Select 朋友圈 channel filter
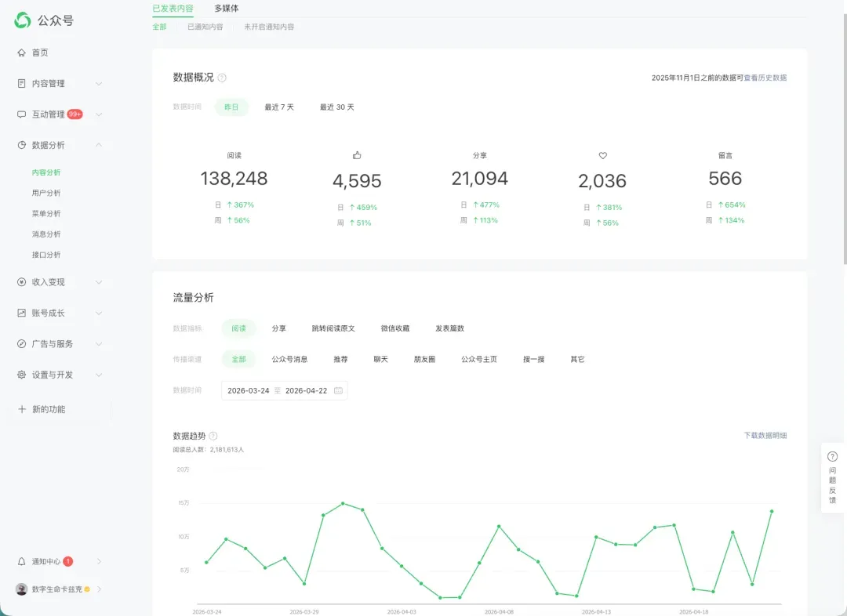The width and height of the screenshot is (847, 616). [x=424, y=359]
